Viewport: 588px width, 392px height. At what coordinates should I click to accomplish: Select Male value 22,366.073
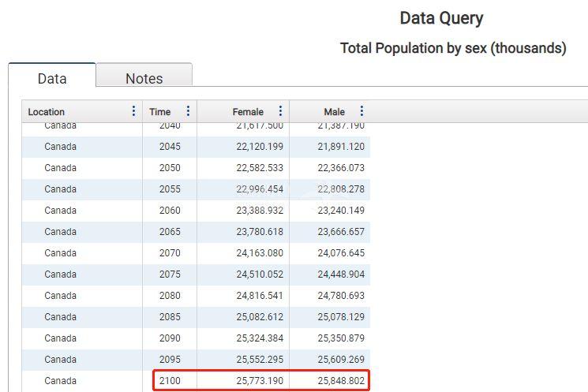(x=341, y=168)
